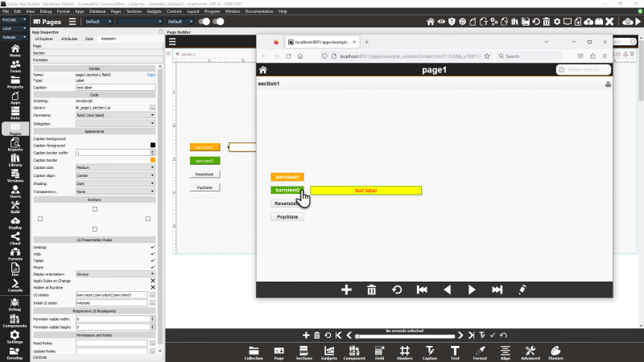
Task: Switch to the UI Explorer tab
Action: (x=44, y=39)
